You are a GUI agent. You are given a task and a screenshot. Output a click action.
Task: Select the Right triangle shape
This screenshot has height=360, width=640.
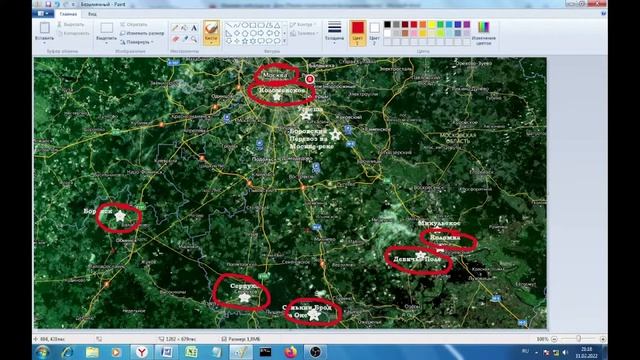click(x=229, y=33)
